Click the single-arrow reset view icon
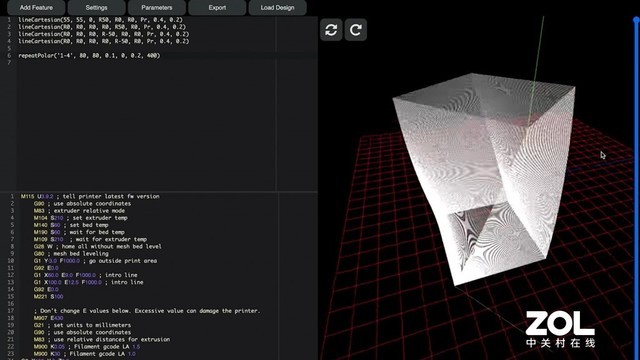The width and height of the screenshot is (640, 360). 356,29
